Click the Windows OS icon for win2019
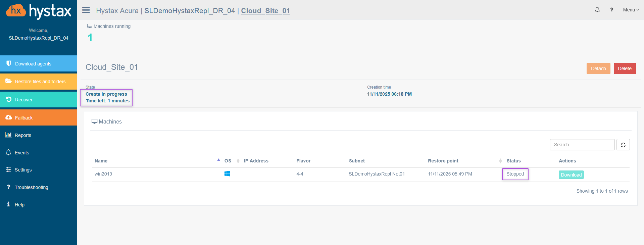Viewport: 644px width, 245px height. [x=227, y=174]
